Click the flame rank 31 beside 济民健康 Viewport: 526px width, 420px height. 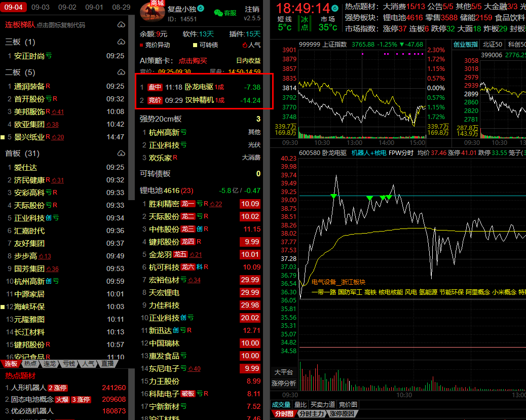click(x=57, y=180)
